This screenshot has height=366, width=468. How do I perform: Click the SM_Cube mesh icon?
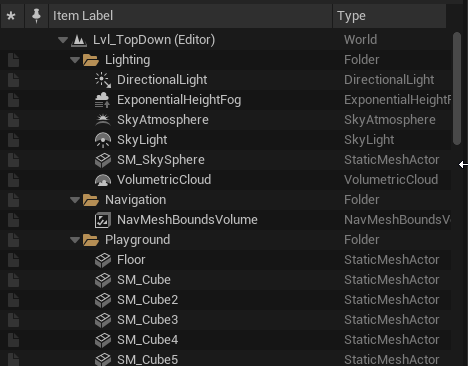[103, 280]
